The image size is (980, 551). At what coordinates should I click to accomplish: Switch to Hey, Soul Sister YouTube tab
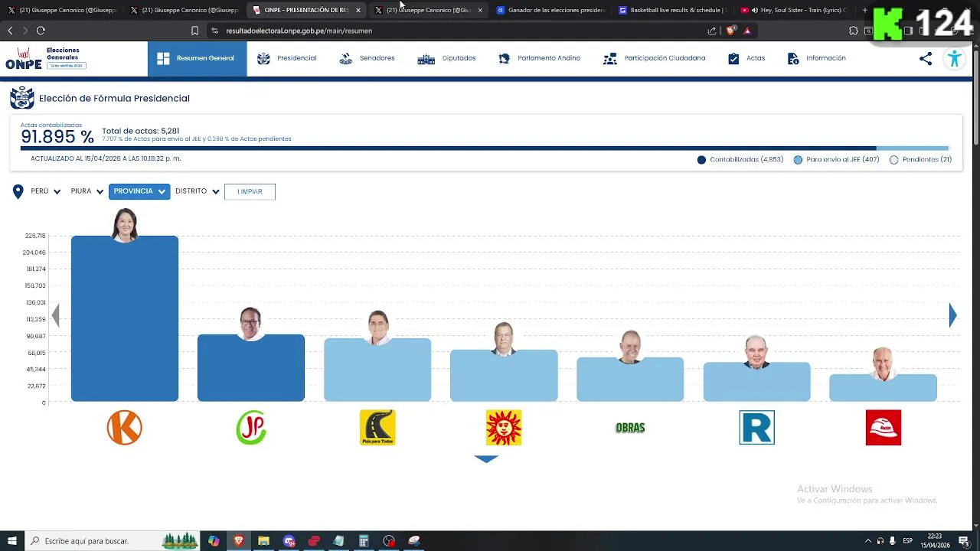point(795,10)
